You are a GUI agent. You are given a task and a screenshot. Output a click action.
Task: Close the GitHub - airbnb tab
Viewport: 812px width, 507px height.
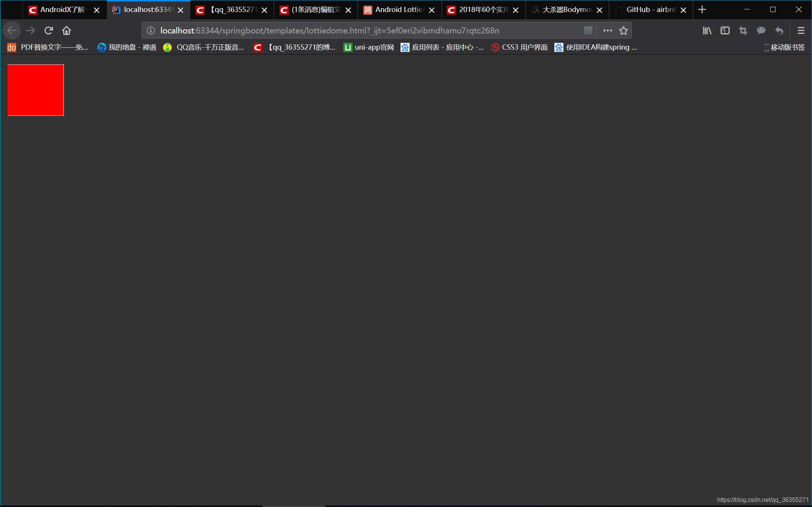pyautogui.click(x=683, y=10)
